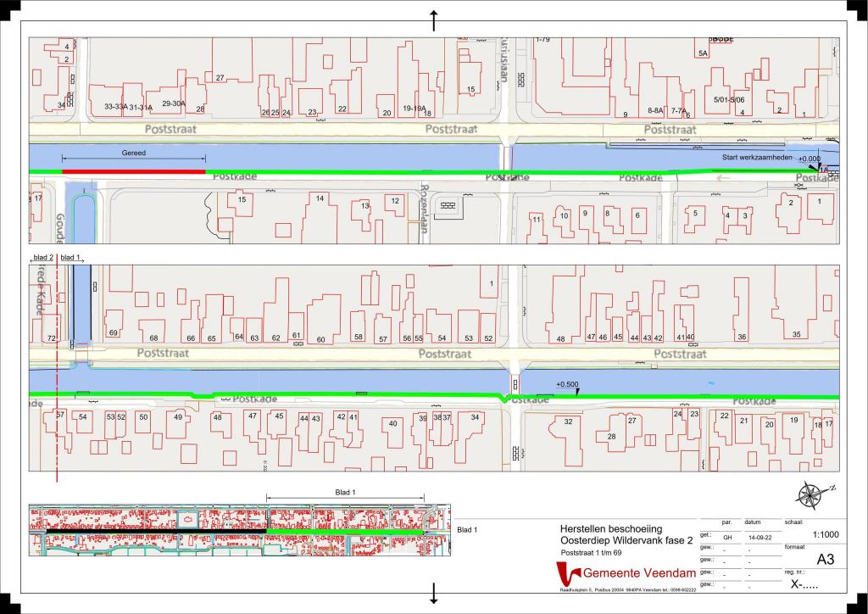Click the Blad 1 label above overview map
Screen dimensions: 868x614
(x=340, y=492)
